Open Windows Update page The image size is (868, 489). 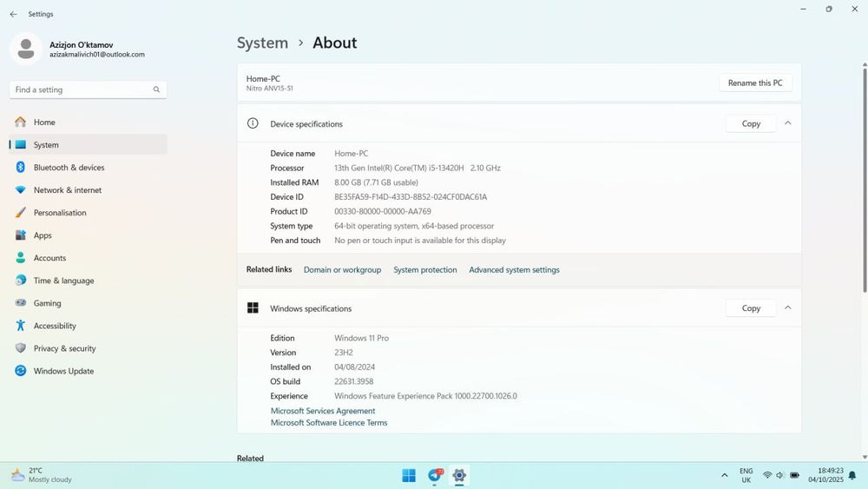pyautogui.click(x=88, y=371)
